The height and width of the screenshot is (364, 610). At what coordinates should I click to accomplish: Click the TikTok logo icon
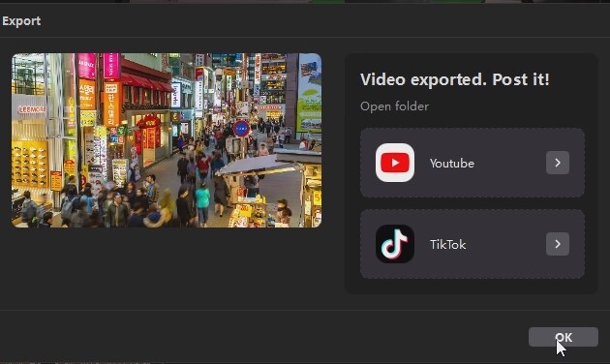point(395,244)
